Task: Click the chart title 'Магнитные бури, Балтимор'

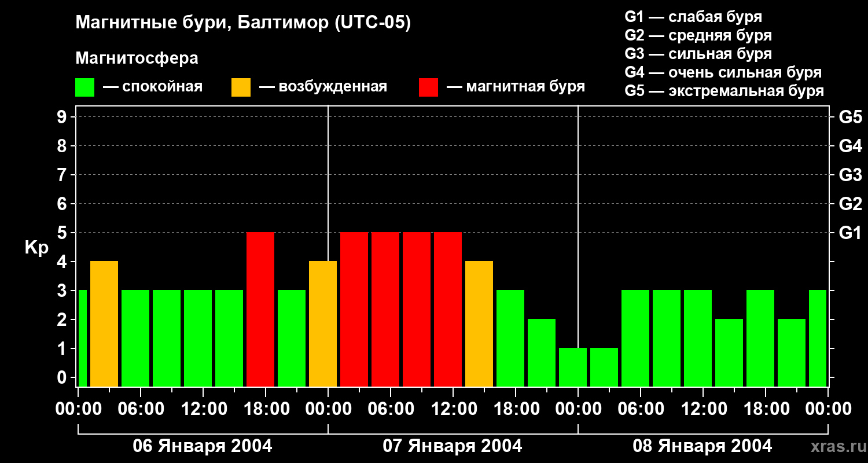Action: (243, 23)
